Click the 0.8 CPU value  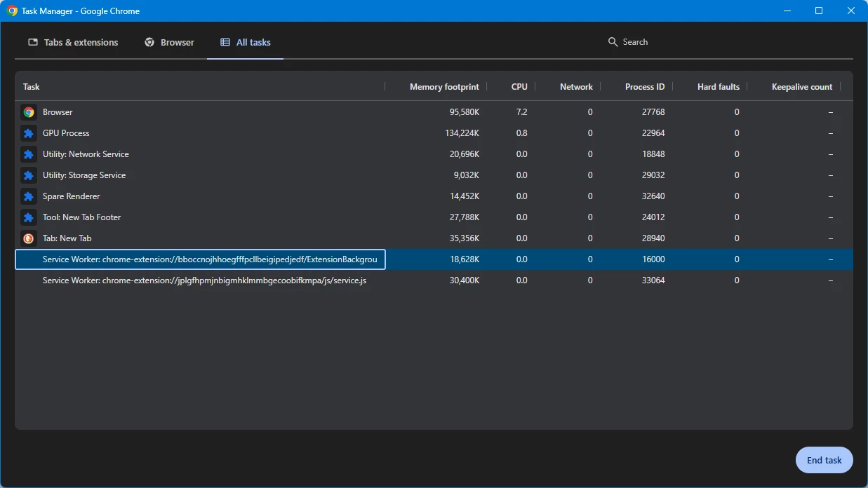521,133
